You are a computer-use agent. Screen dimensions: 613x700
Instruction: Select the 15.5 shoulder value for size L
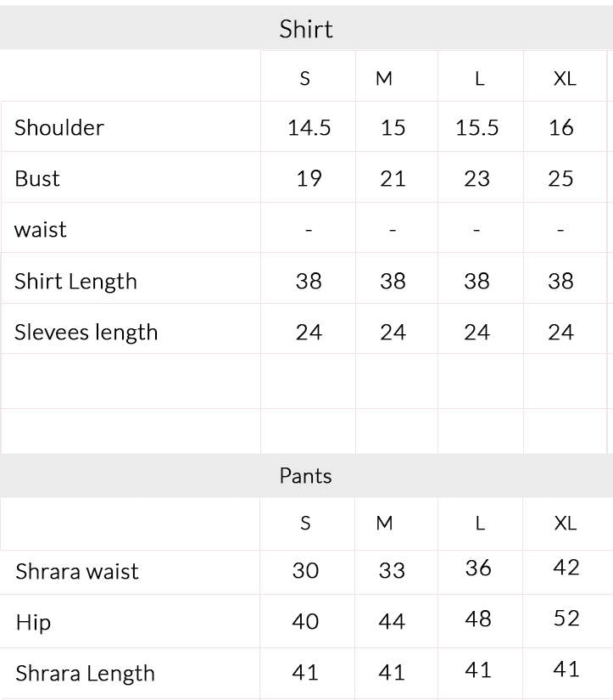(x=476, y=127)
